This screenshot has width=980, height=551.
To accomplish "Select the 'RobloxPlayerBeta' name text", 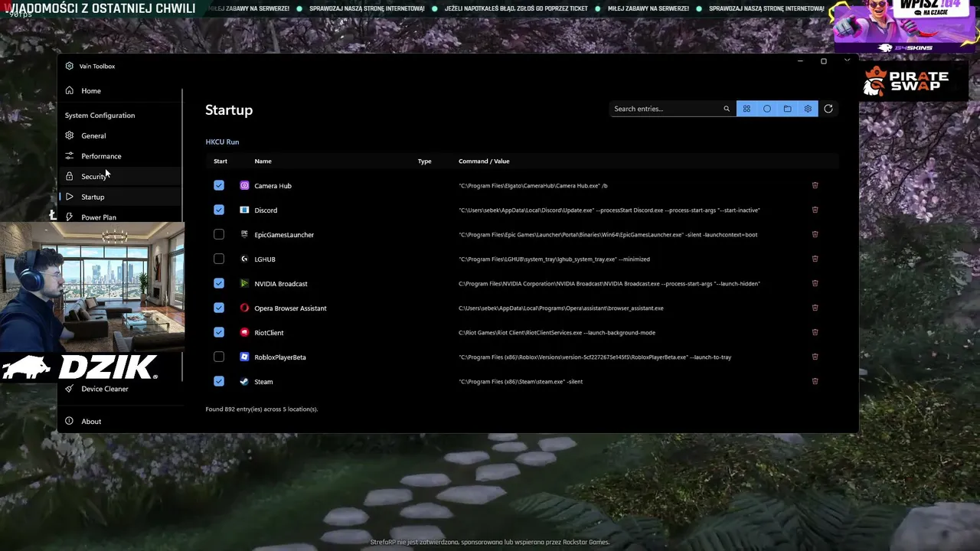I will point(280,357).
